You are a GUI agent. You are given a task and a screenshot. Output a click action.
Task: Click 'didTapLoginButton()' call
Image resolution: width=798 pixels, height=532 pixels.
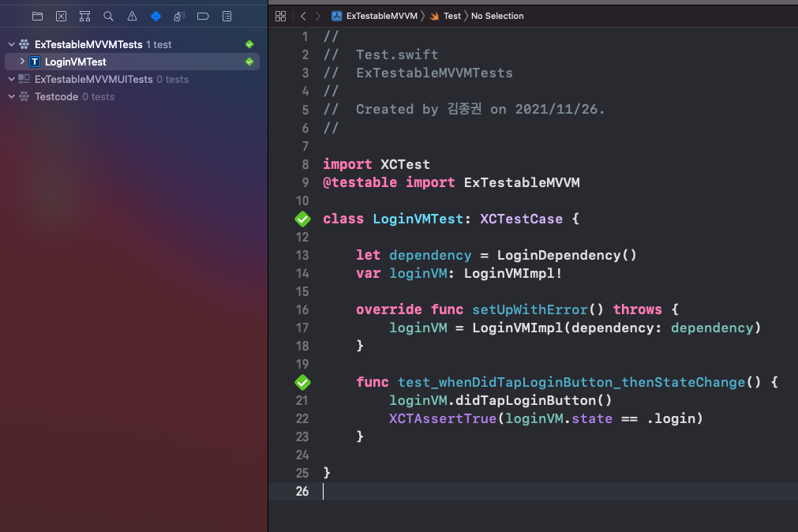(x=534, y=401)
